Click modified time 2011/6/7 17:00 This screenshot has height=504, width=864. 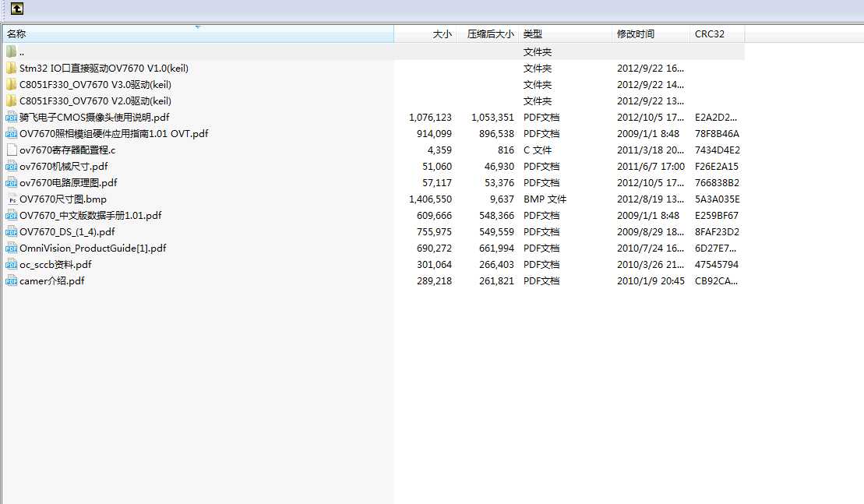point(651,167)
